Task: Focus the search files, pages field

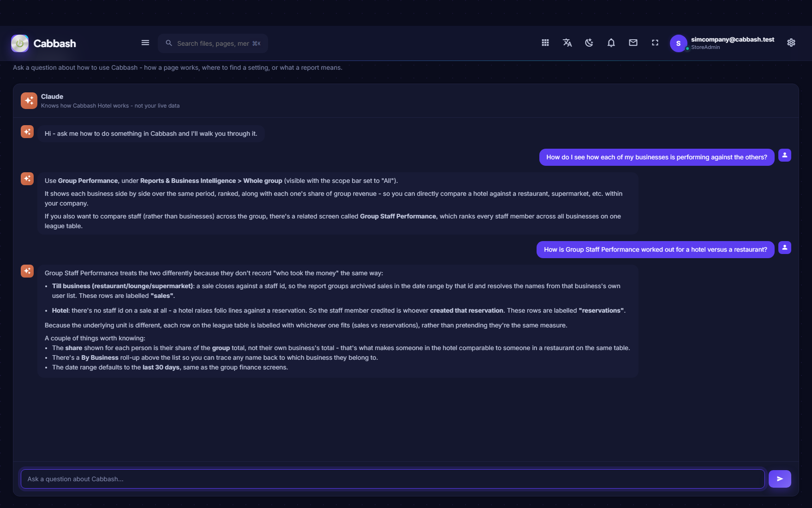Action: tap(213, 43)
